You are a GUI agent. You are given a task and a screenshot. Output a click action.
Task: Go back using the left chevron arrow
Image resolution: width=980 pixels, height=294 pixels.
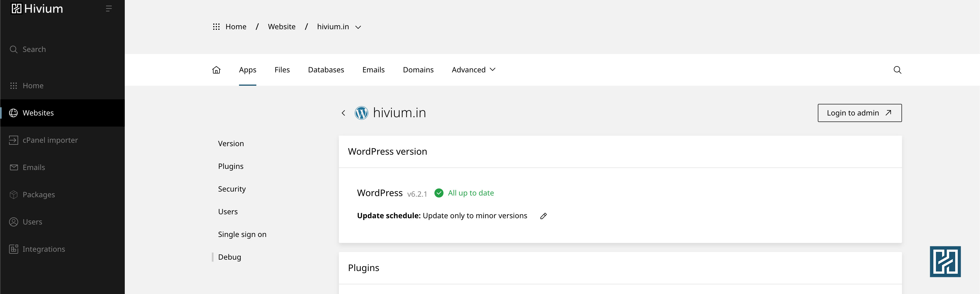pos(343,113)
